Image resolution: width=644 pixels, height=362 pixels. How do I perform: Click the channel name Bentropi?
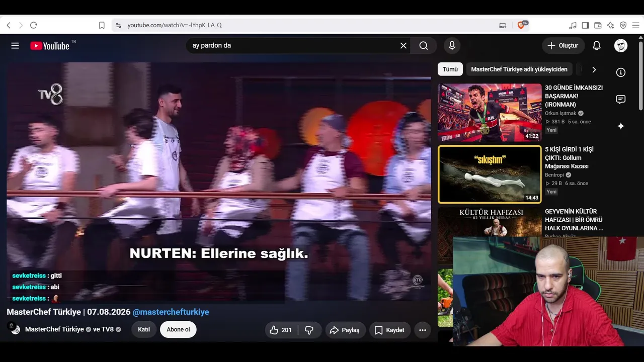point(555,175)
